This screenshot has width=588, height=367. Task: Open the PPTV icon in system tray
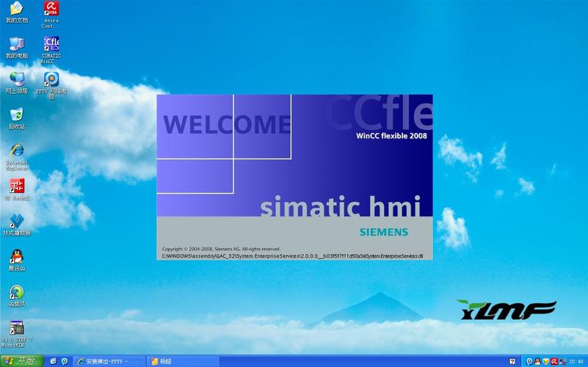tap(529, 362)
